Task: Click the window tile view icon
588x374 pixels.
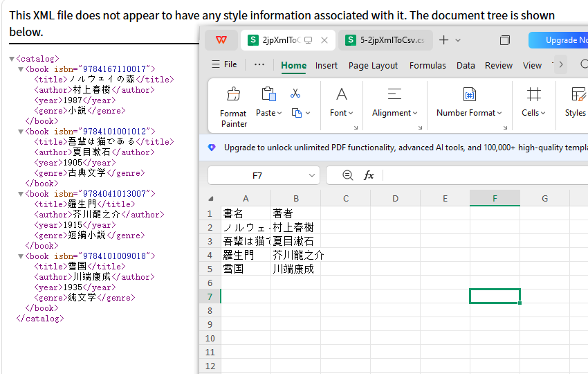Action: point(505,40)
